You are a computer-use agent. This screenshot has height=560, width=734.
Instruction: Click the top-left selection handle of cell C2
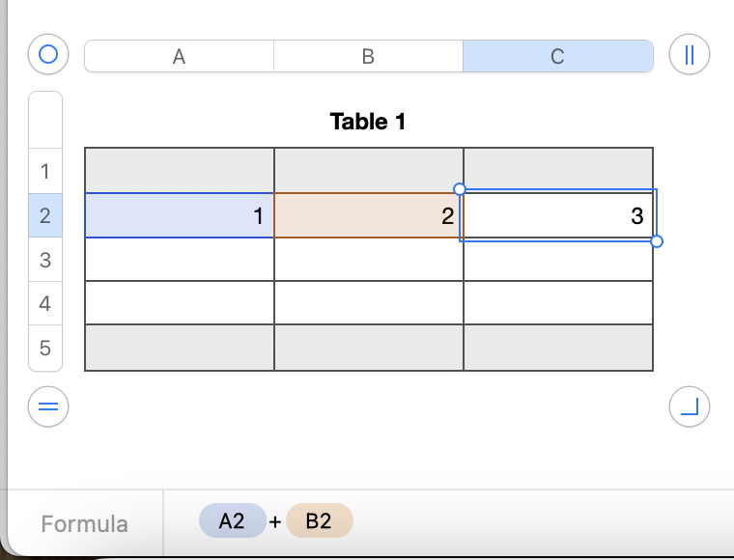pos(460,189)
